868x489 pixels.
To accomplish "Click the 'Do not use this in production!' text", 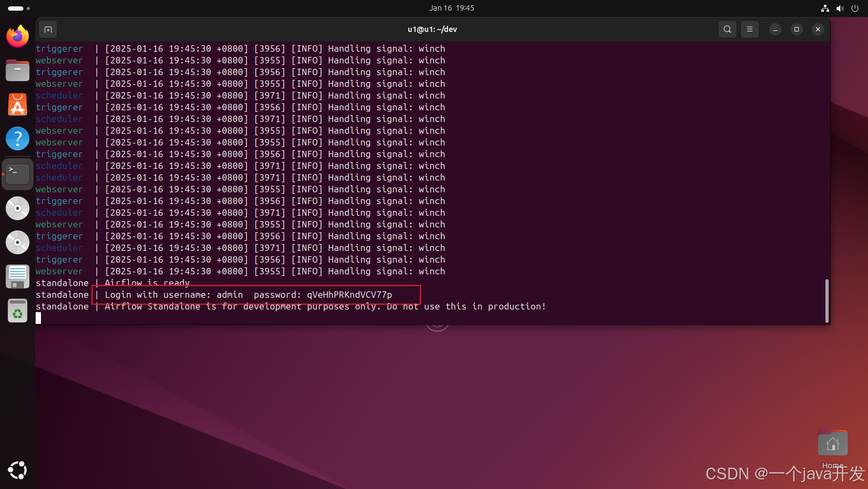I will [x=466, y=306].
